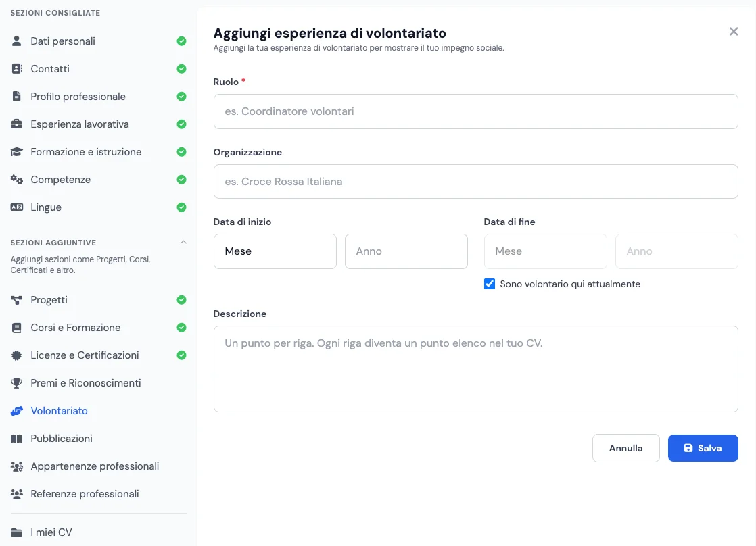756x546 pixels.
Task: Click the Pubblicazioni open book icon
Action: (x=16, y=439)
